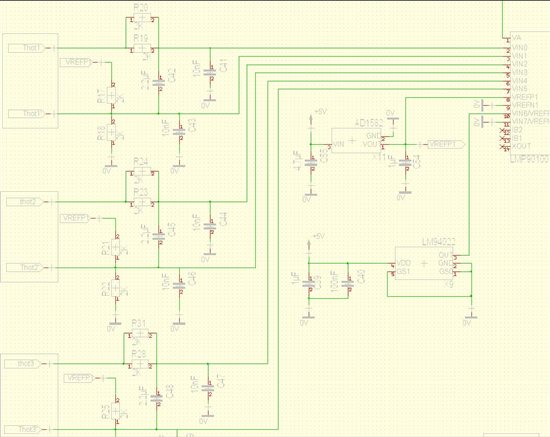The width and height of the screenshot is (550, 437).
Task: Click the VREFP port feeding R21
Action: (75, 218)
